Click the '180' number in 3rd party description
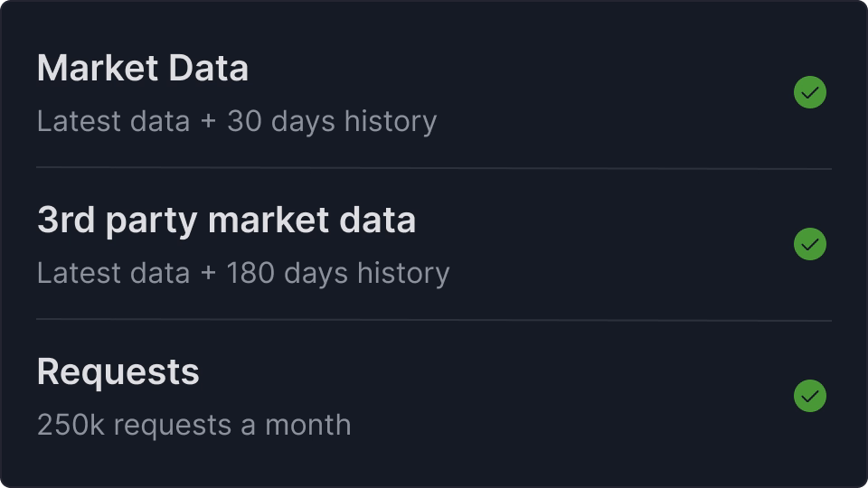The width and height of the screenshot is (868, 488). coord(250,273)
